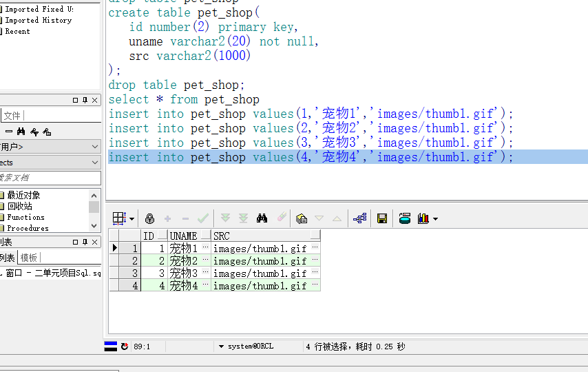Open find binoculars in result toolbar

262,218
